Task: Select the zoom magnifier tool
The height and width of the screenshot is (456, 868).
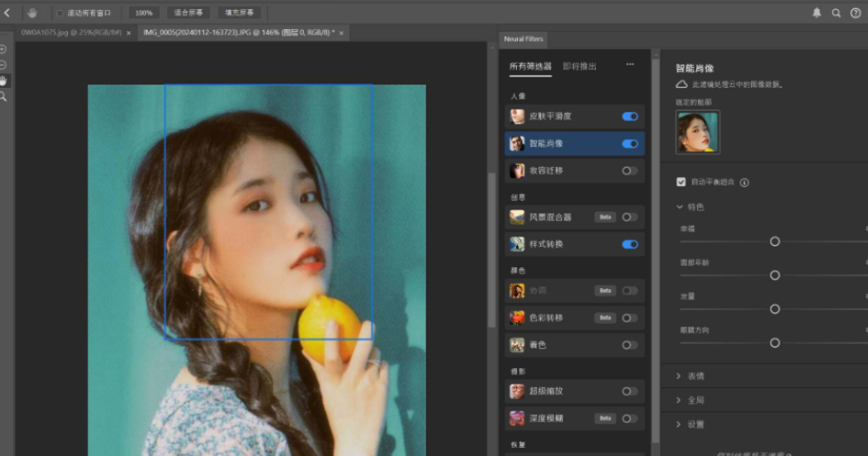Action: coord(3,97)
